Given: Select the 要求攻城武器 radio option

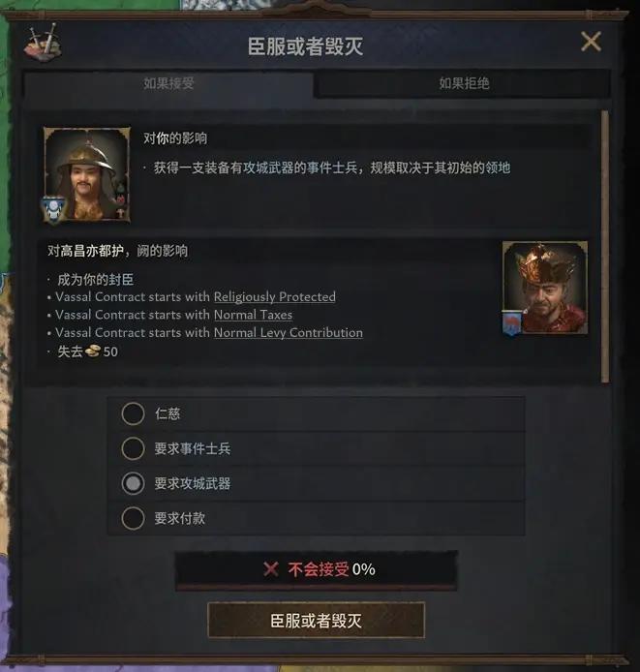Looking at the screenshot, I should 133,483.
